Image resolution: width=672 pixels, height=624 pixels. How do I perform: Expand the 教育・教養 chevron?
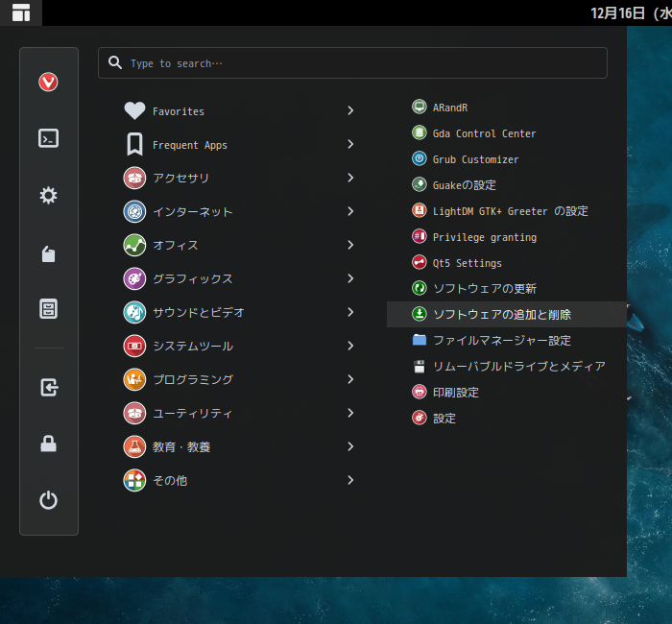click(350, 446)
